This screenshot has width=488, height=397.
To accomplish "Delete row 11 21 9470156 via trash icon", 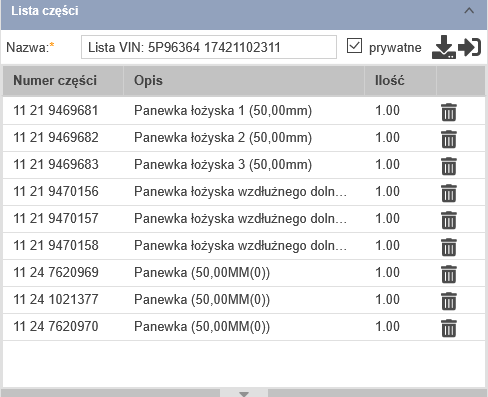I will [x=449, y=193].
